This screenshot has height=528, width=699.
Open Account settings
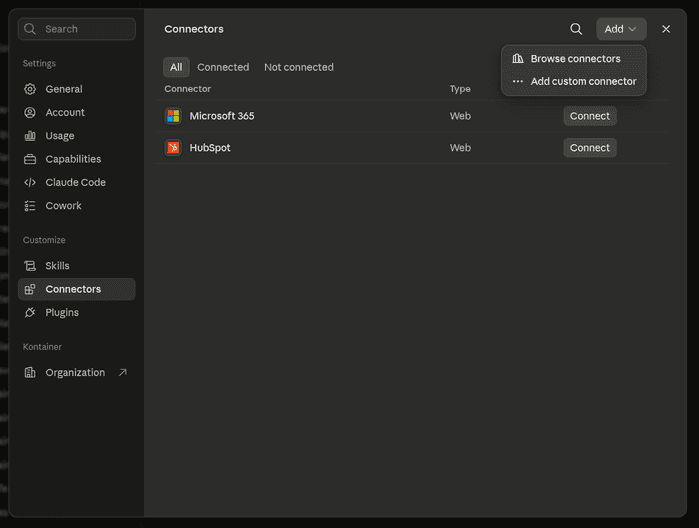(77, 112)
